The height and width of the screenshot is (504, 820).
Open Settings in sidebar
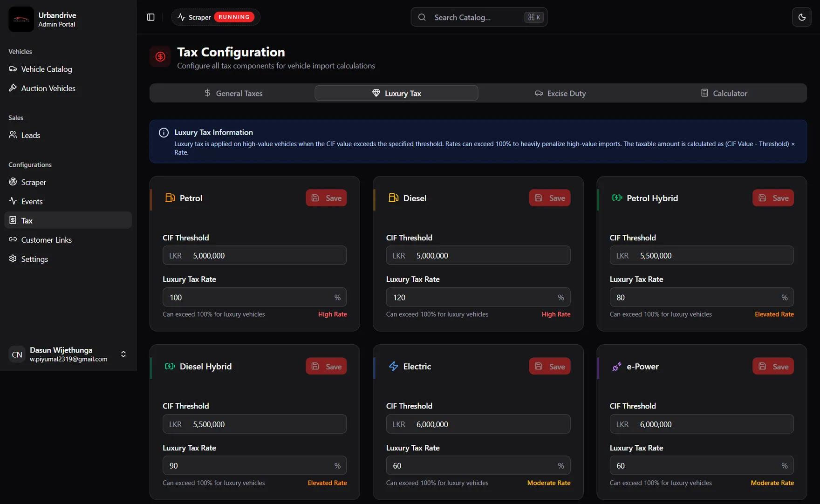tap(68, 259)
